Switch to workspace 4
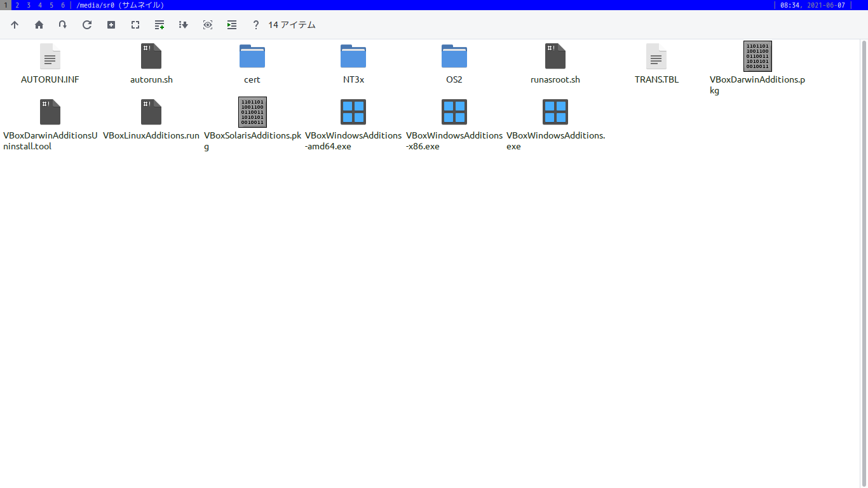The width and height of the screenshot is (868, 488). coord(40,5)
